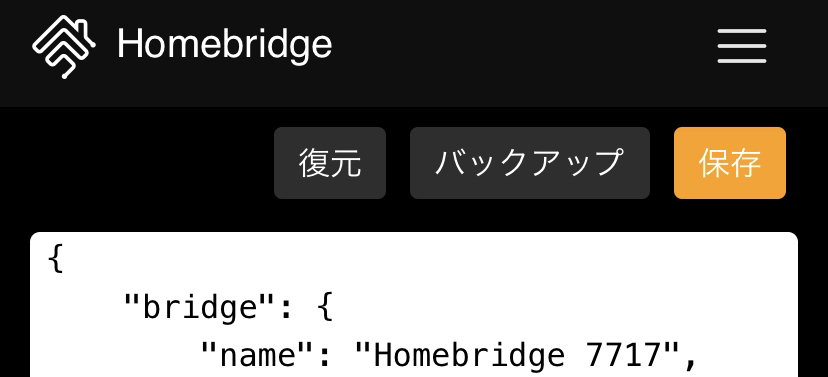Click the opening brace after "bridge":
The height and width of the screenshot is (377, 828).
pyautogui.click(x=325, y=307)
